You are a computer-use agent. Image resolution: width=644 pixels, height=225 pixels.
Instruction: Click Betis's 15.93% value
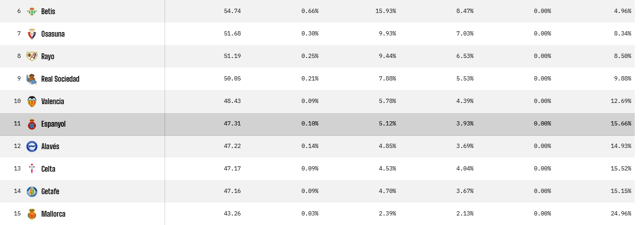point(386,11)
